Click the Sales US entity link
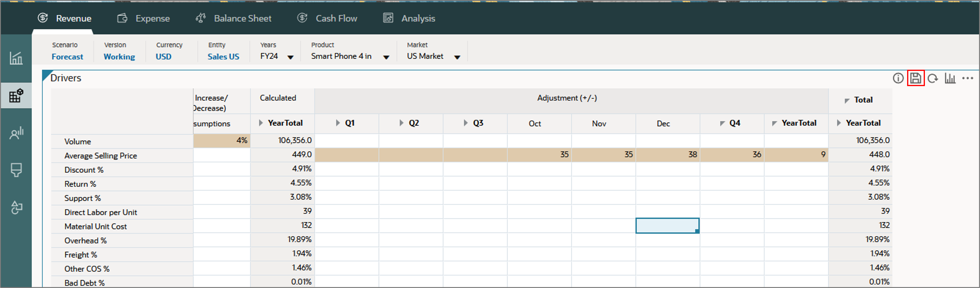This screenshot has height=288, width=980. 223,57
